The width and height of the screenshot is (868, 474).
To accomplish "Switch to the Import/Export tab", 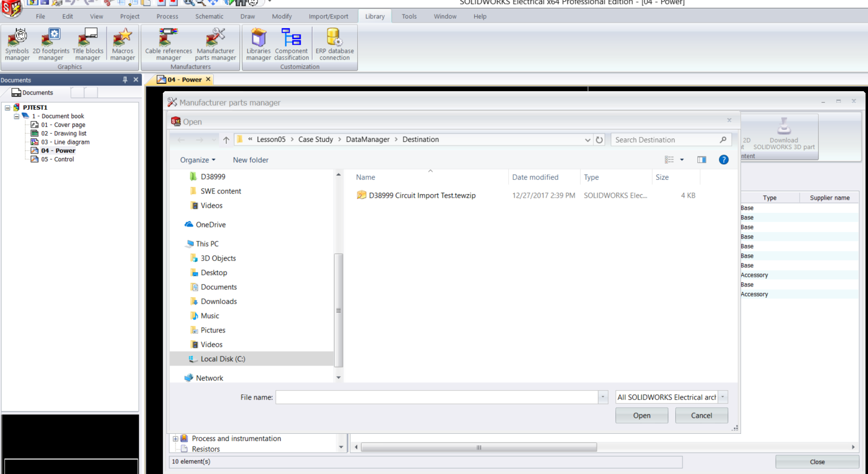I will pos(328,16).
